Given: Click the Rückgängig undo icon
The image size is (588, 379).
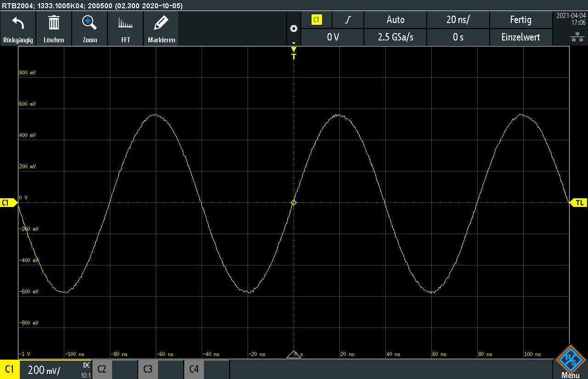Looking at the screenshot, I should 18,22.
